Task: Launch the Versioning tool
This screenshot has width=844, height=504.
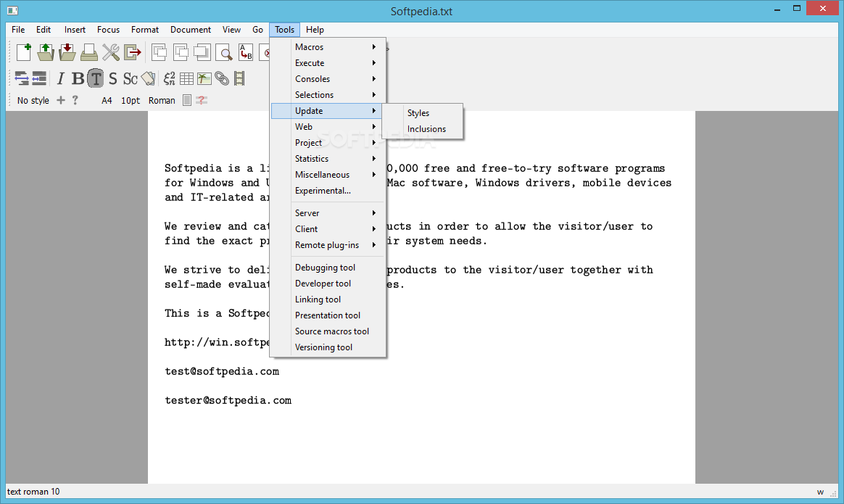Action: pyautogui.click(x=328, y=347)
